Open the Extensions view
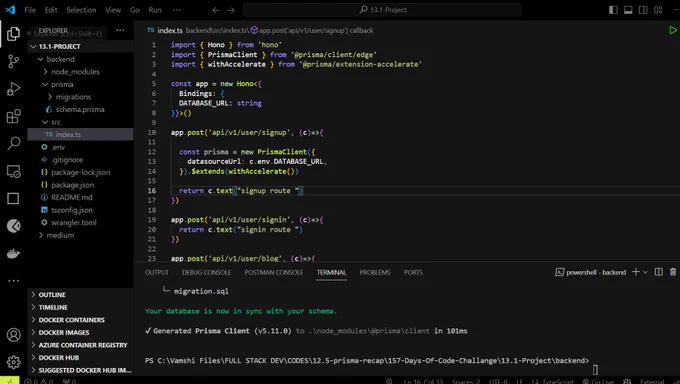Viewport: 680px width, 384px height. pyautogui.click(x=13, y=116)
